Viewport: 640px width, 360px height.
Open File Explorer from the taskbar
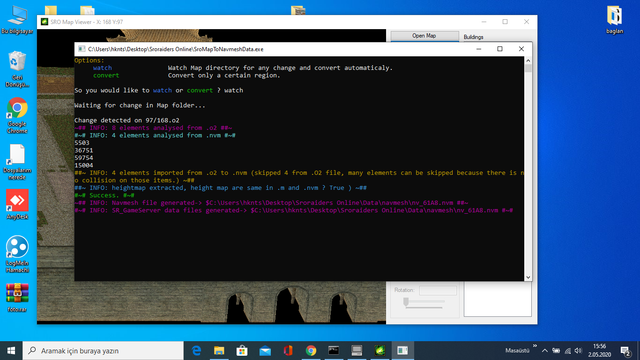click(x=219, y=351)
